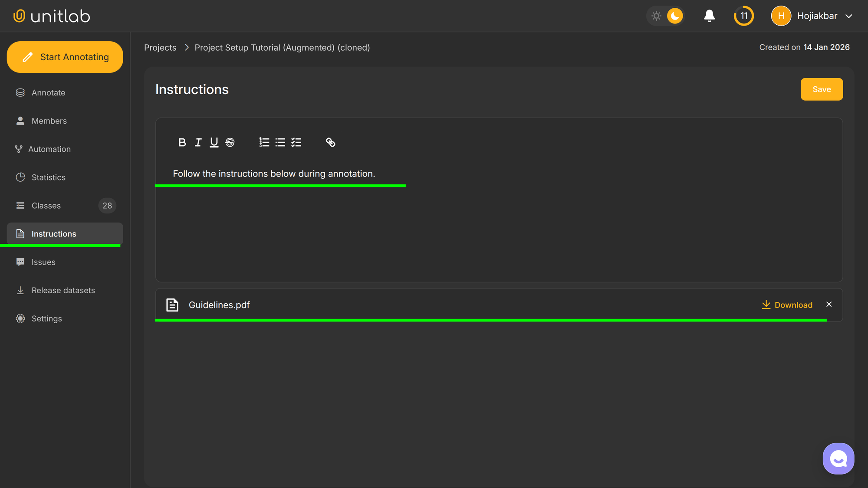The height and width of the screenshot is (488, 868).
Task: Go back via the Projects breadcrumb
Action: pos(160,47)
